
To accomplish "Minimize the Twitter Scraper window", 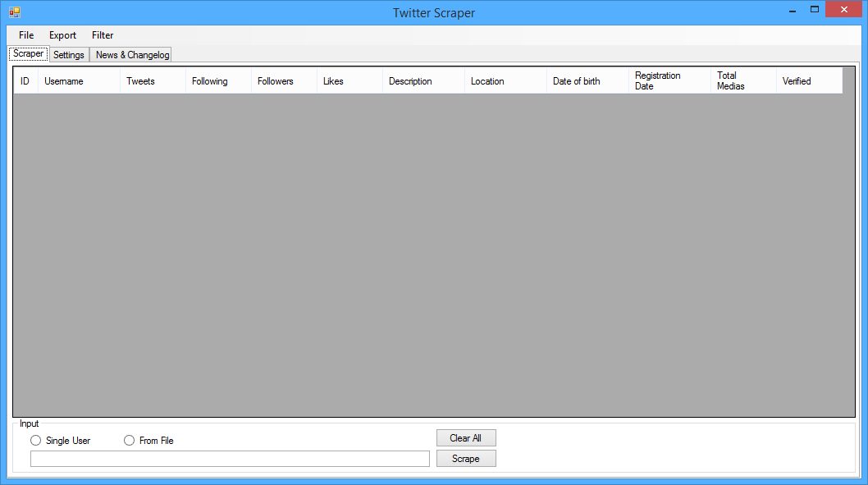I will click(793, 10).
